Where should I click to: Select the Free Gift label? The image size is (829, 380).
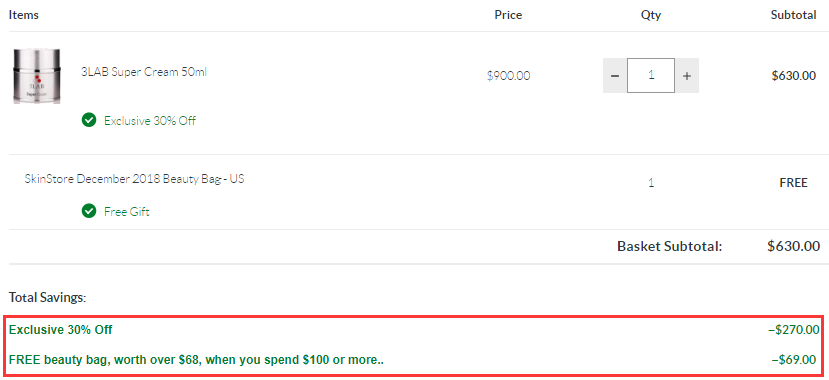tap(127, 212)
